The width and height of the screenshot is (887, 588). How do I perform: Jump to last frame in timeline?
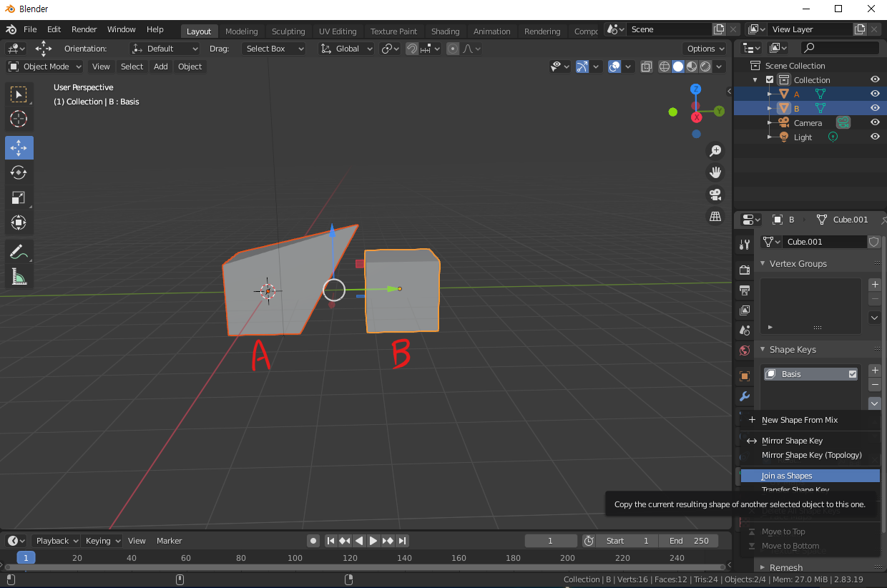point(402,541)
